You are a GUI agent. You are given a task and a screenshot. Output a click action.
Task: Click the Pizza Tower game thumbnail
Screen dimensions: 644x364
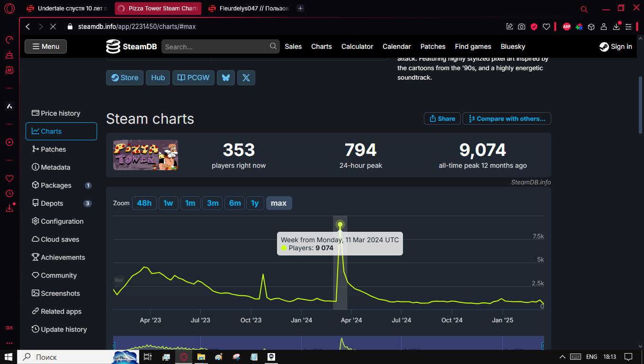(145, 155)
